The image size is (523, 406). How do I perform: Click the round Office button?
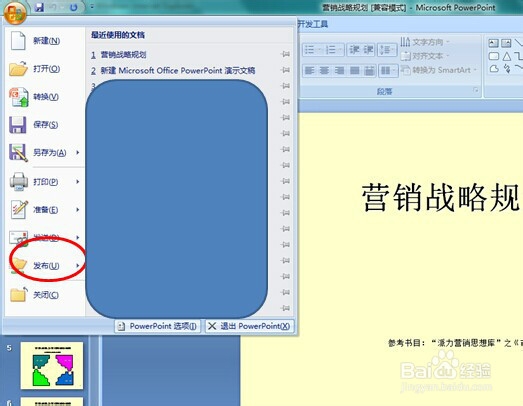[15, 12]
